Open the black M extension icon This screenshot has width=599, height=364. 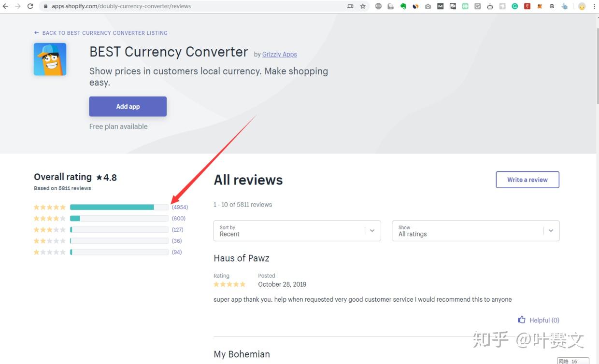pos(440,6)
